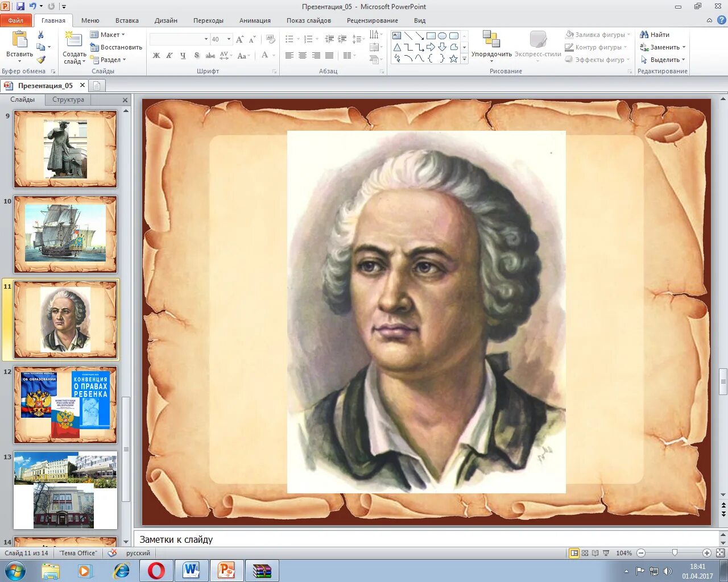Open the Показ слайдов ribbon tab
728x582 pixels.
(x=309, y=20)
